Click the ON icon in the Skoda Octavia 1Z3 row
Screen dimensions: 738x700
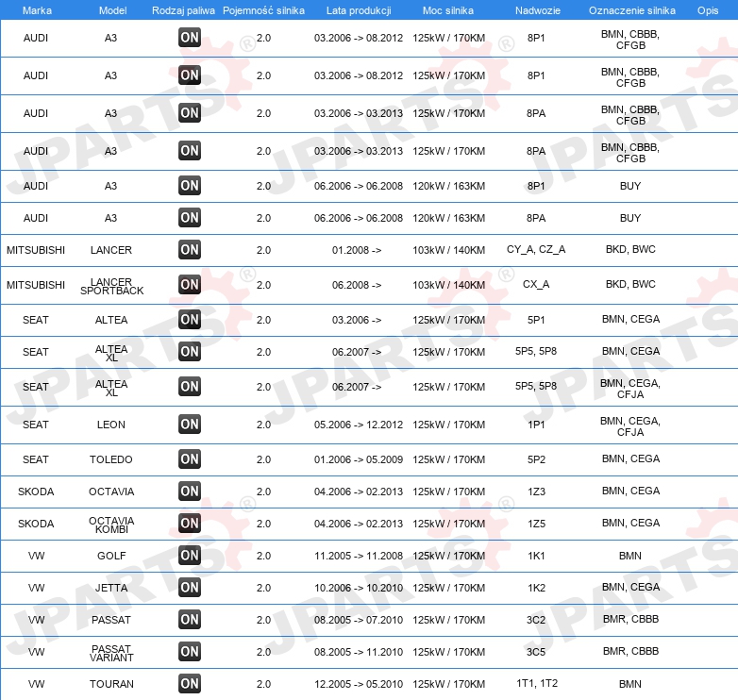pos(190,492)
